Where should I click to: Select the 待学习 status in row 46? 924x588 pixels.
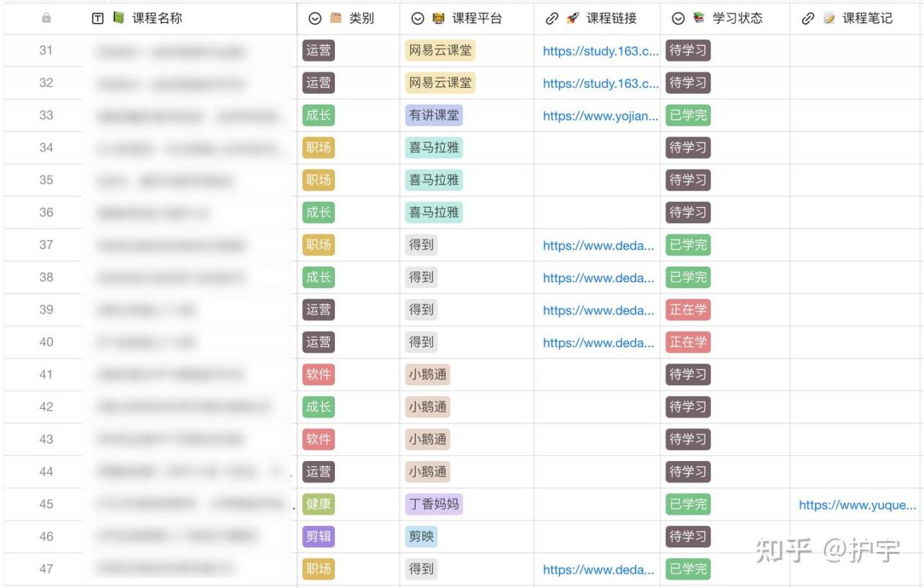click(688, 537)
